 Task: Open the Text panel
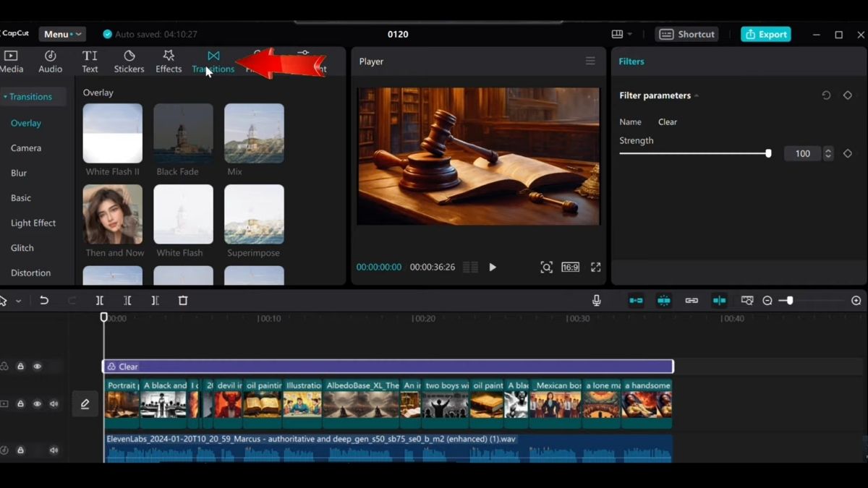[x=90, y=61]
